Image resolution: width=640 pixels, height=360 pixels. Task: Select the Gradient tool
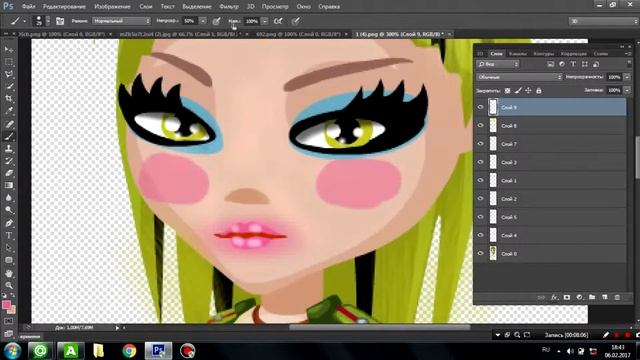[9, 185]
